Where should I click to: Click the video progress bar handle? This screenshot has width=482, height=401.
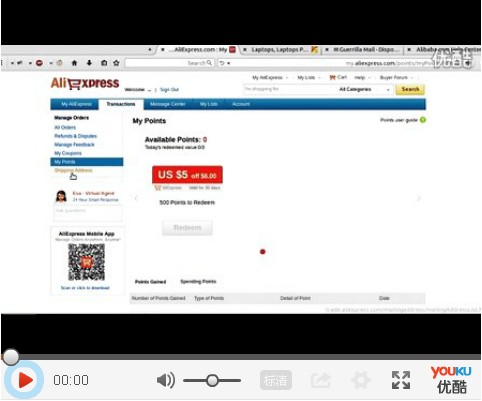click(x=10, y=357)
